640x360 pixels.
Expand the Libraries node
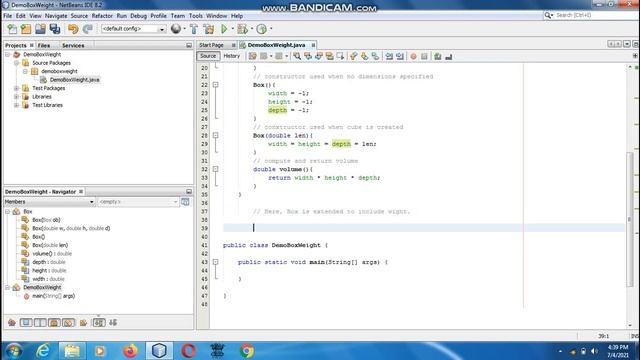click(16, 97)
